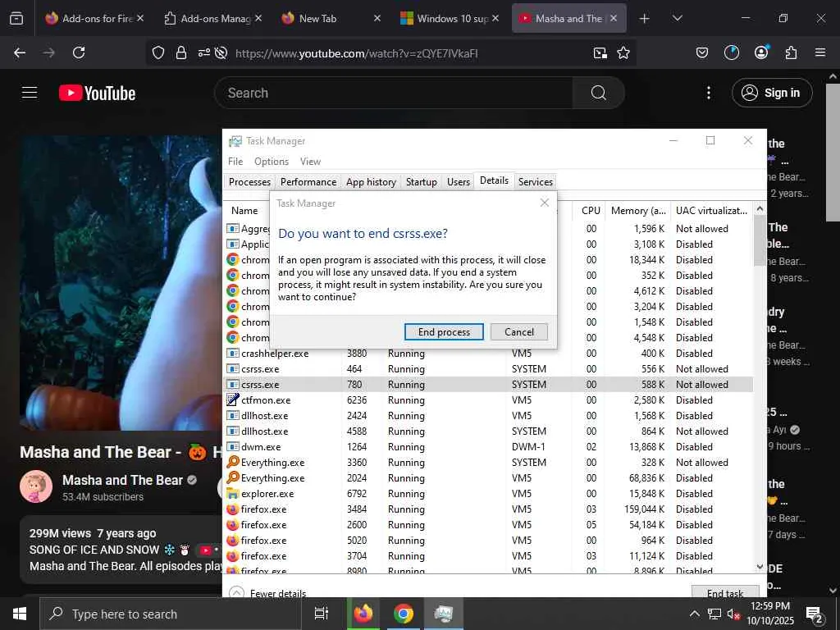Open Save to Pocket icon
The width and height of the screenshot is (840, 630).
(702, 52)
